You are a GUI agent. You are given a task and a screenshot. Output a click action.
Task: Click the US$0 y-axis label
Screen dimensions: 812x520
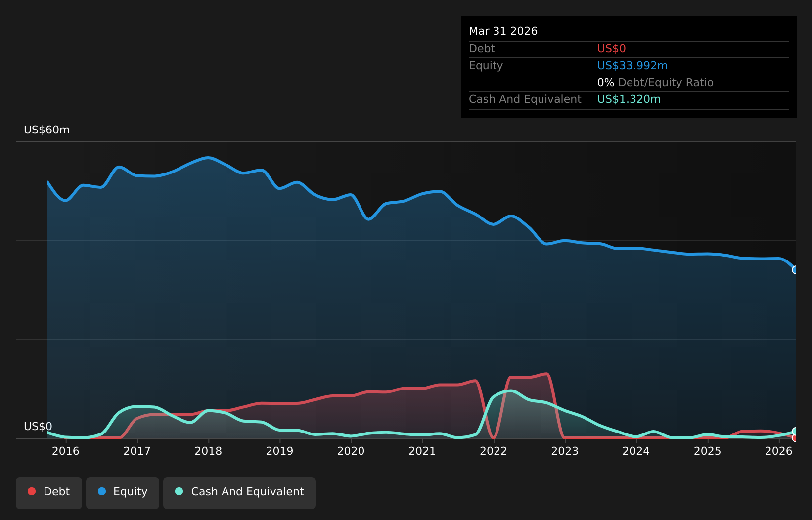38,427
